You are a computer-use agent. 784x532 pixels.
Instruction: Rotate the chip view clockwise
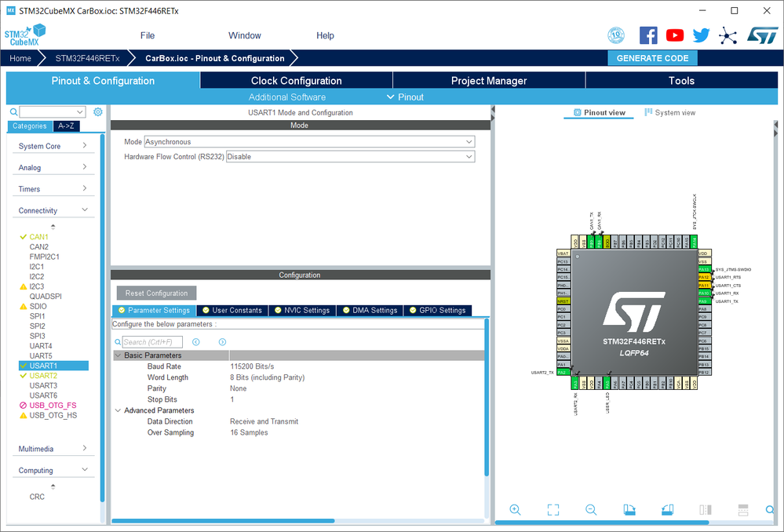click(x=629, y=510)
